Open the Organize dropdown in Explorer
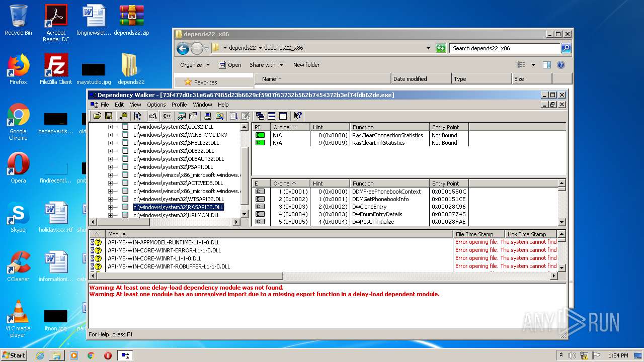 (x=195, y=65)
